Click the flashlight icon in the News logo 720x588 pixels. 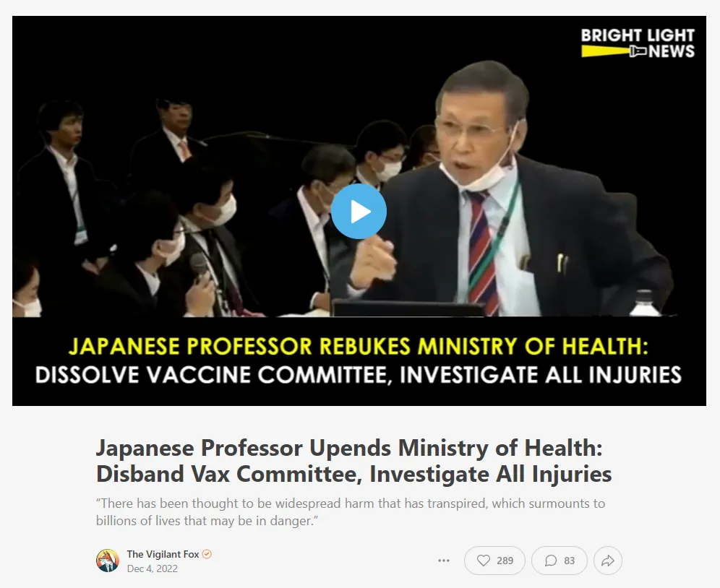[x=638, y=51]
